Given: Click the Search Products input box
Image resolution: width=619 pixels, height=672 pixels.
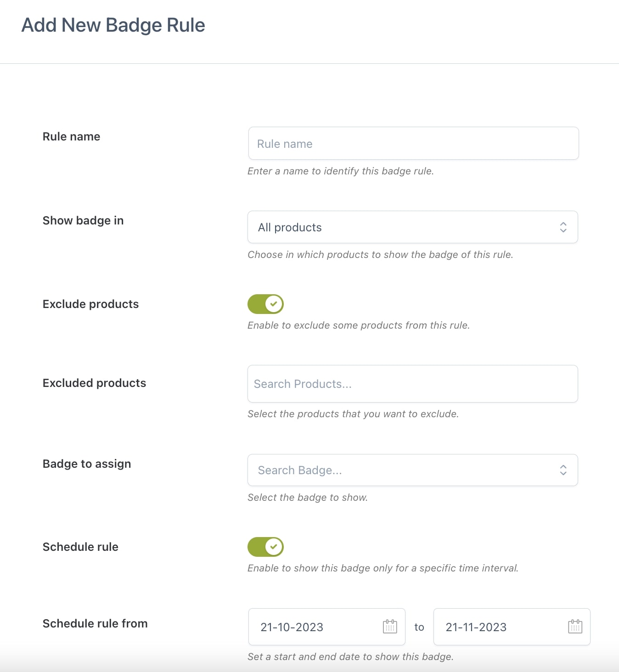Looking at the screenshot, I should (413, 384).
